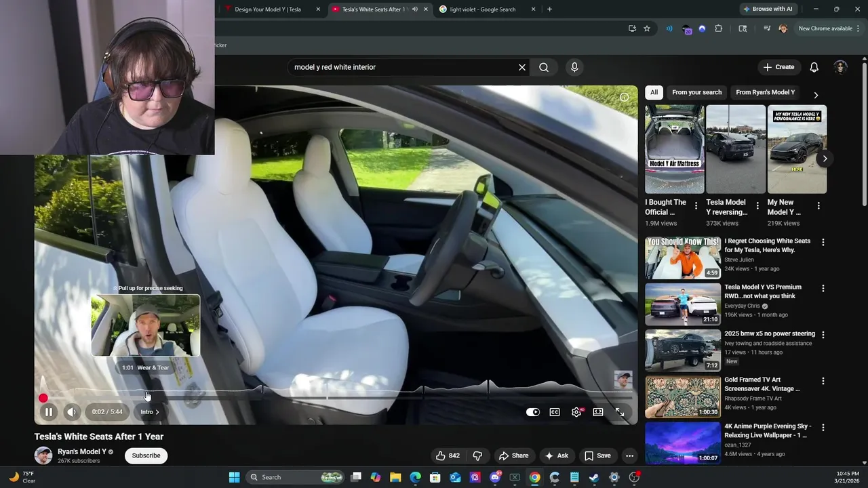This screenshot has width=868, height=488.
Task: Advance the Shorts shelf to next
Action: coord(825,159)
